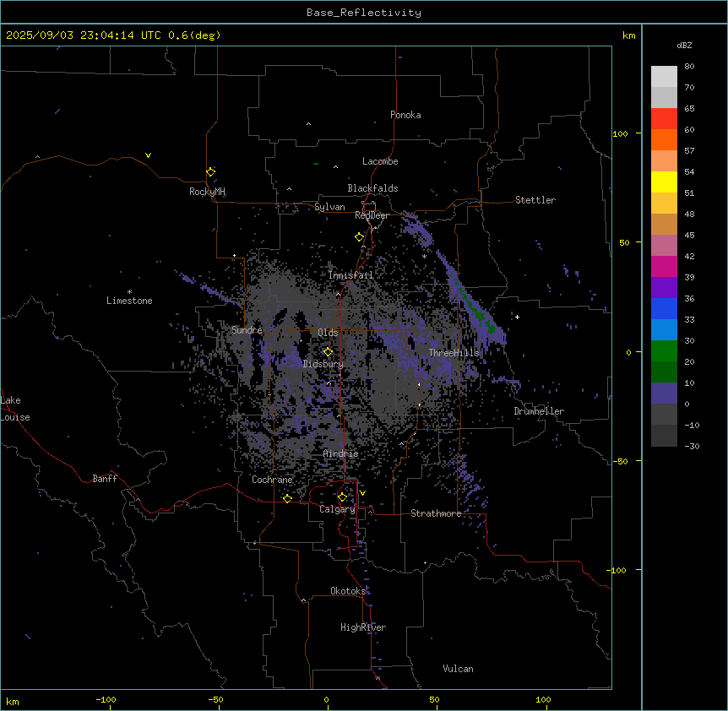This screenshot has width=728, height=711.
Task: Click the Olds town label
Action: tap(328, 333)
